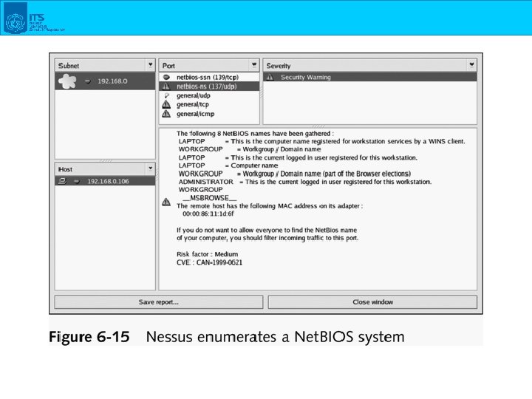Select host 192.168.0.106 entry
The width and height of the screenshot is (532, 399).
coord(105,181)
